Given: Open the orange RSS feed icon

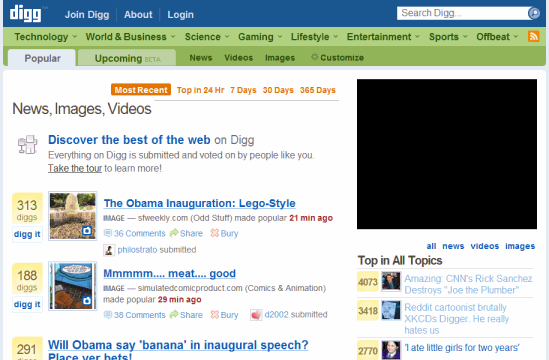Looking at the screenshot, I should [533, 36].
